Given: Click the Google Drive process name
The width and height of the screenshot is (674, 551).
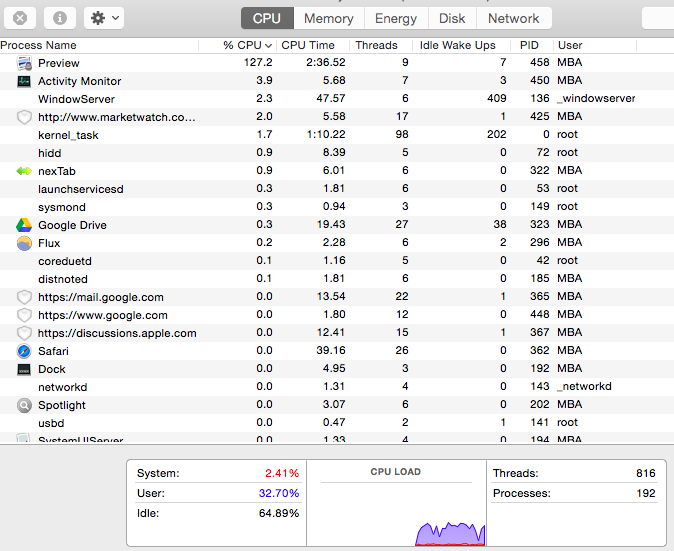Looking at the screenshot, I should (x=72, y=225).
